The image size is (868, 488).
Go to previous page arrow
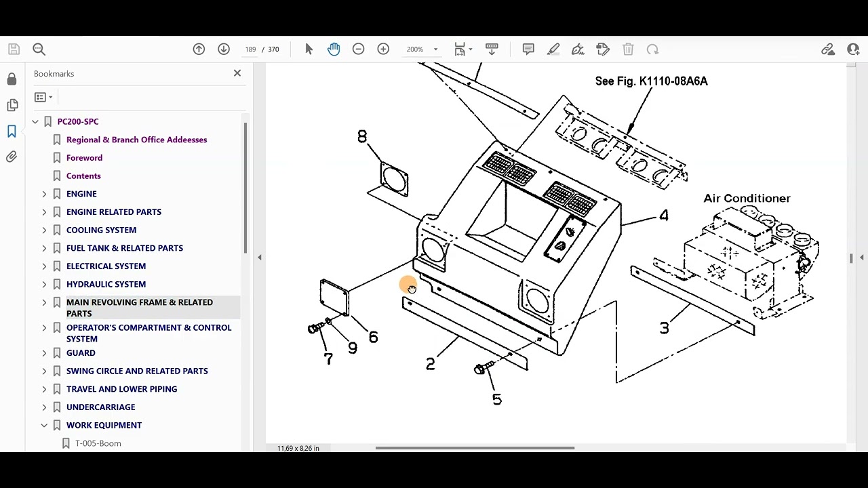pyautogui.click(x=199, y=49)
